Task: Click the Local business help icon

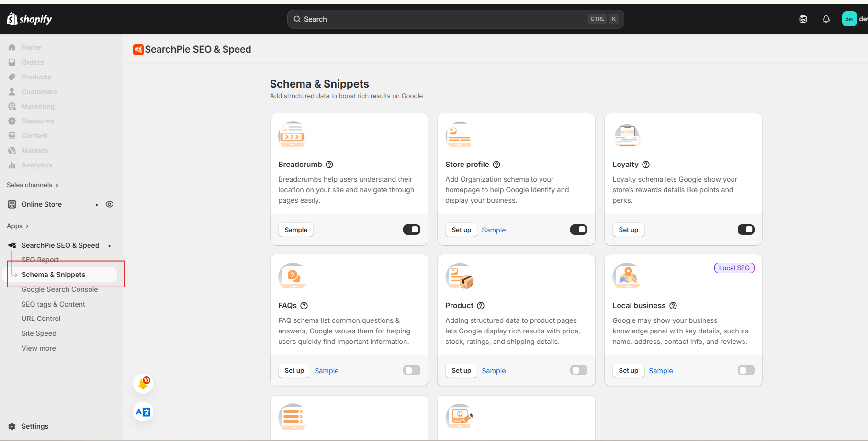Action: pyautogui.click(x=673, y=306)
